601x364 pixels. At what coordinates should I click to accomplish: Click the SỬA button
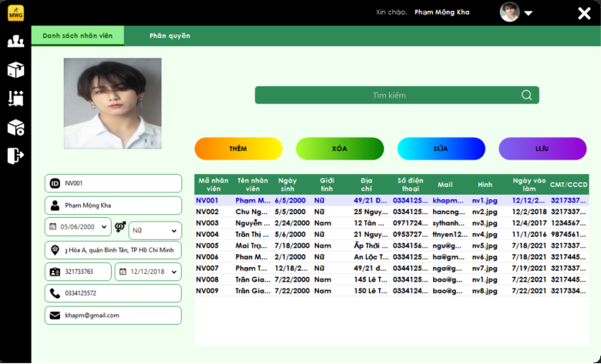[442, 149]
